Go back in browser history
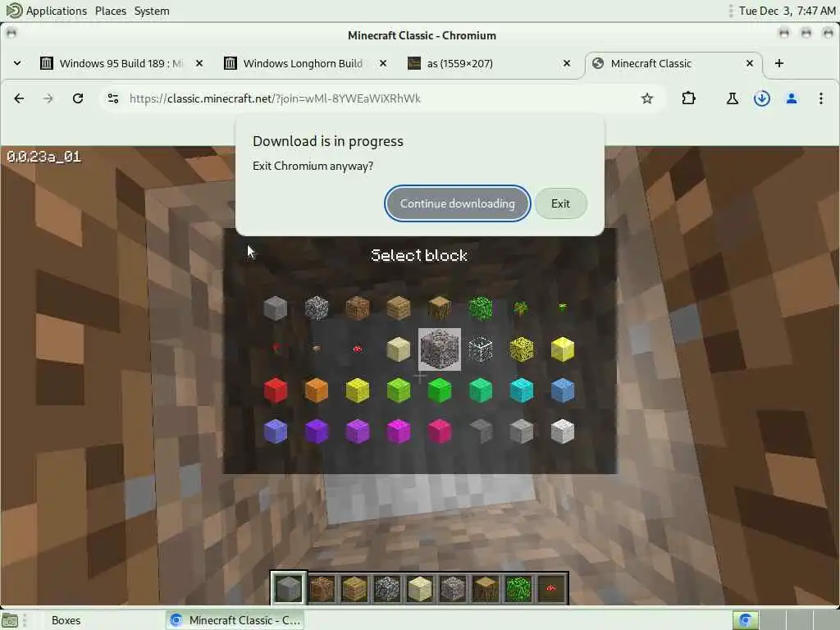Image resolution: width=840 pixels, height=630 pixels. pos(19,98)
